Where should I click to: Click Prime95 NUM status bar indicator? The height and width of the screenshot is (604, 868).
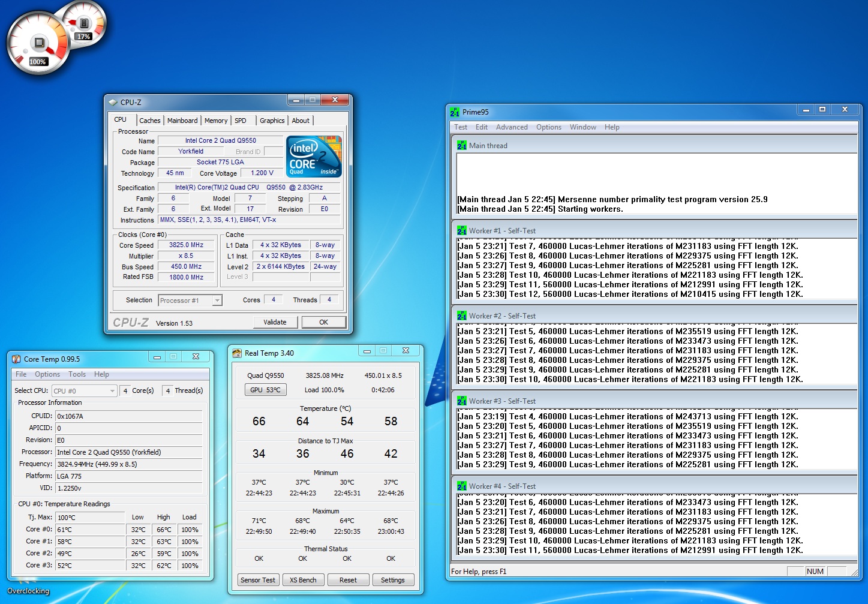pyautogui.click(x=815, y=572)
